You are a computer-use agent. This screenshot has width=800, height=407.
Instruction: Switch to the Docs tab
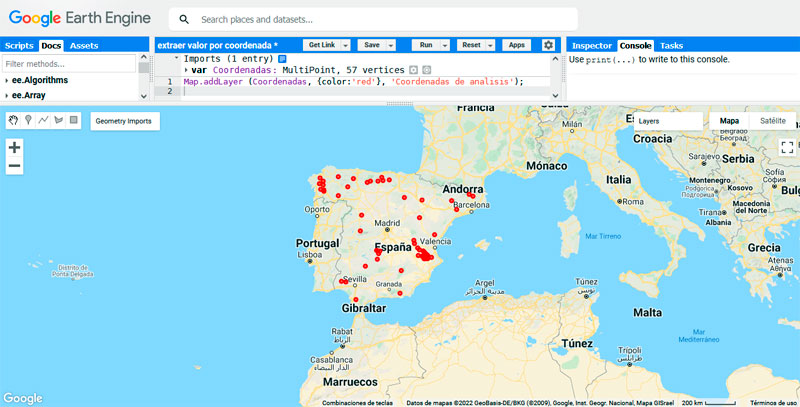(51, 45)
